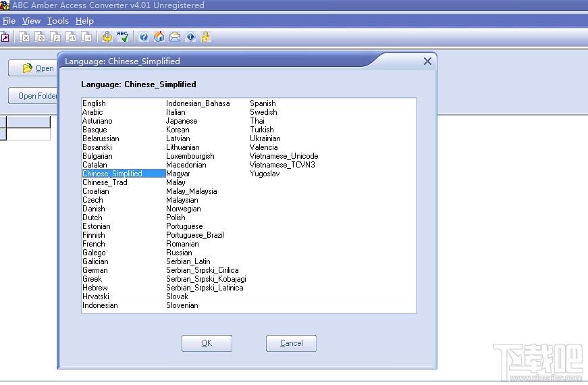Select Korean in language list
This screenshot has height=385, width=588.
178,130
